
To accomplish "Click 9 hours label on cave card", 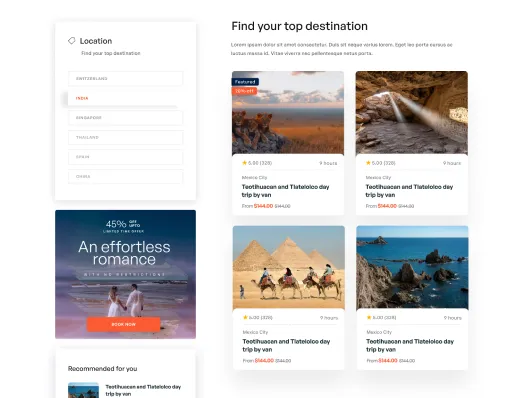I will [x=452, y=163].
